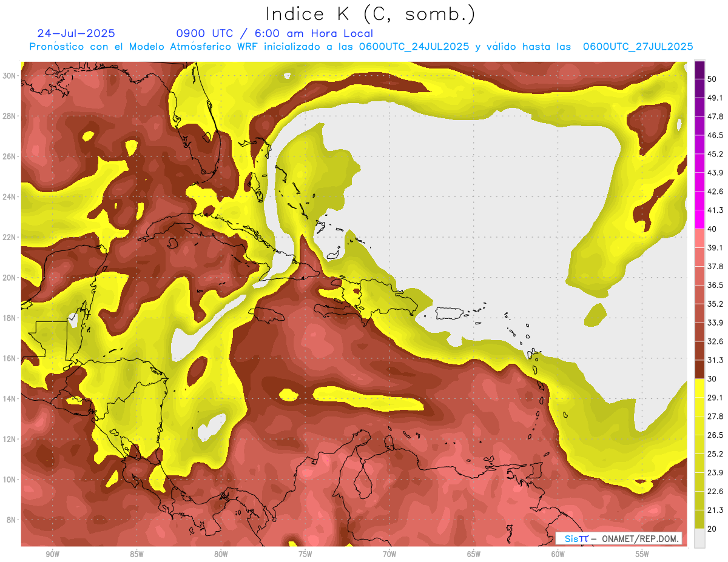Click the latitude label '22N'
Screen dimensions: 728x562
point(9,237)
